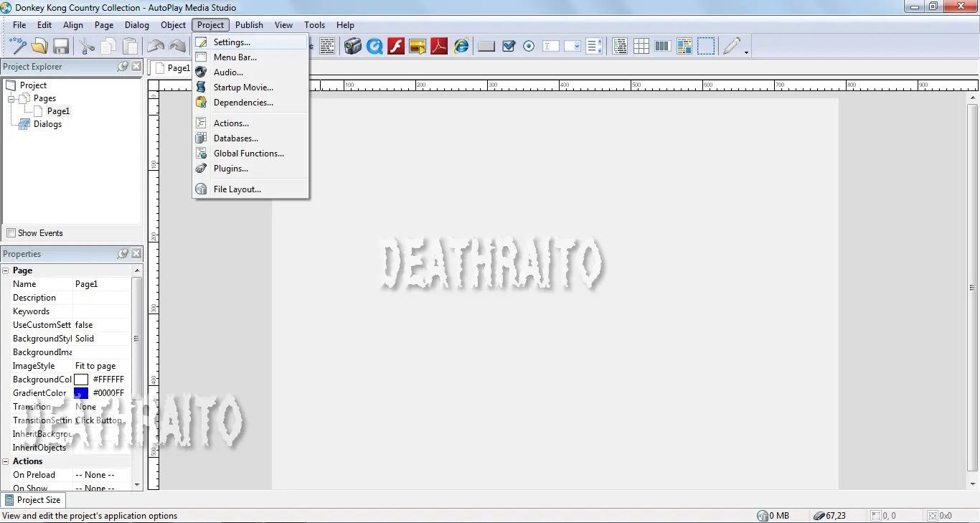This screenshot has height=523, width=980.
Task: Insert a video object with camera icon
Action: 352,47
